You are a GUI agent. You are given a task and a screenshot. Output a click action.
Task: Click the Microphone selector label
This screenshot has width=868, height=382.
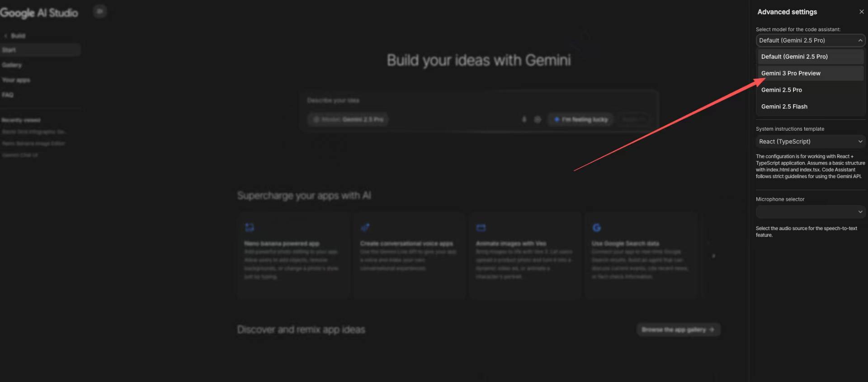780,199
